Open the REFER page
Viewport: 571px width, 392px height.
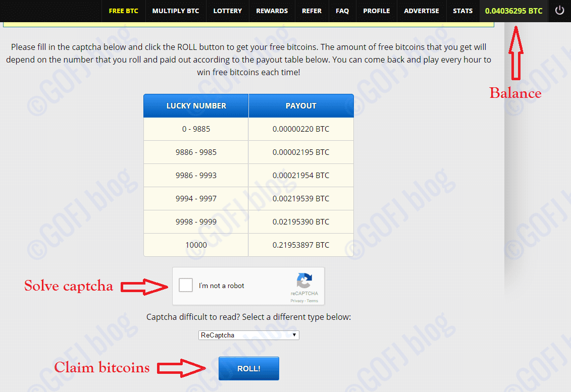pyautogui.click(x=312, y=11)
